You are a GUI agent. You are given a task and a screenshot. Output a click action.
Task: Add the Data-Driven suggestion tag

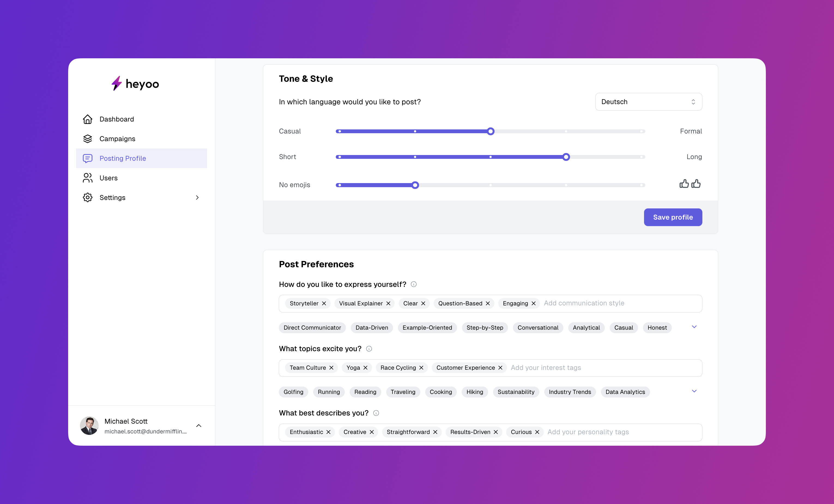point(372,327)
